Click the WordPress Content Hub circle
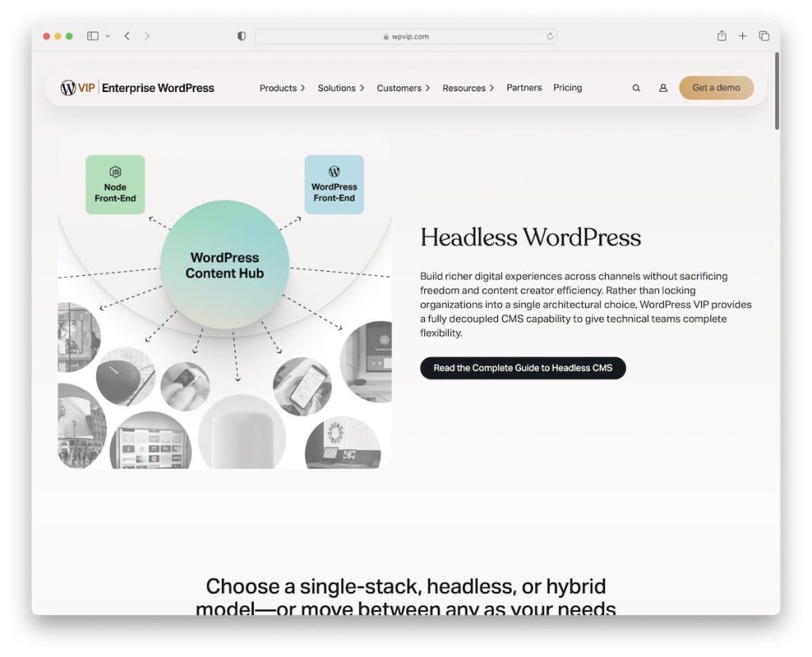 (224, 265)
